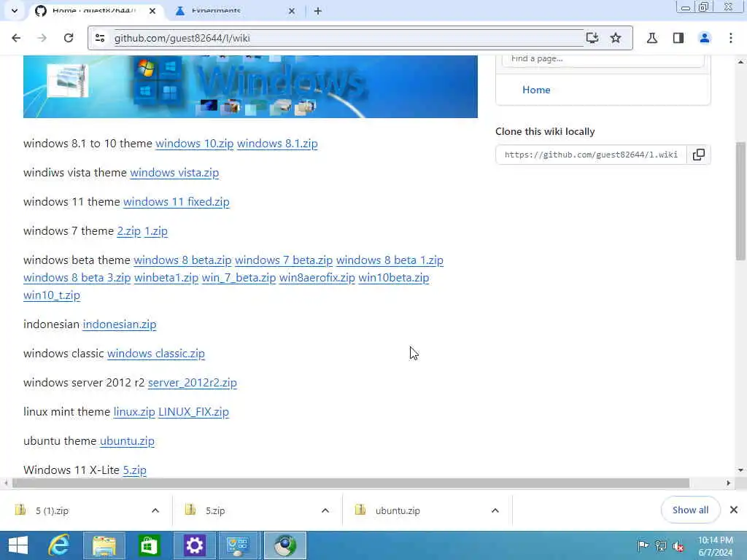Open the Home wiki page link
The image size is (747, 560).
coord(536,90)
